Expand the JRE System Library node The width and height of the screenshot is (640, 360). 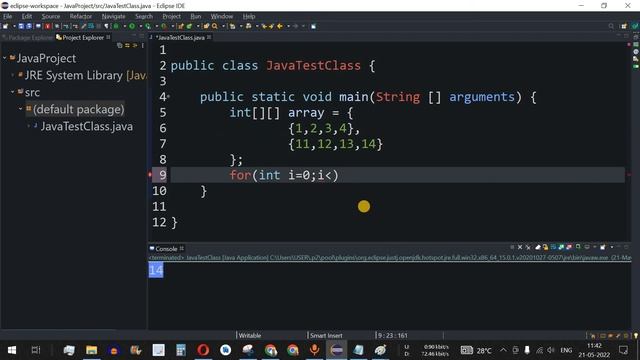pyautogui.click(x=13, y=75)
